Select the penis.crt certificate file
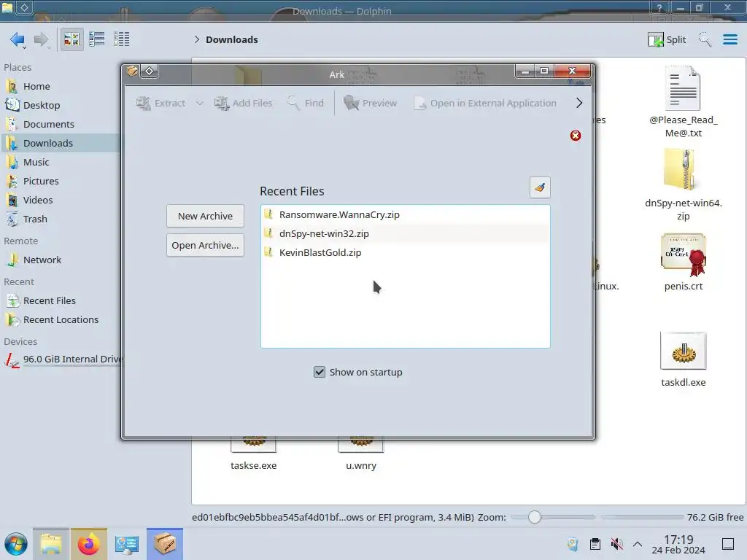Viewport: 747px width, 560px height. 683,262
